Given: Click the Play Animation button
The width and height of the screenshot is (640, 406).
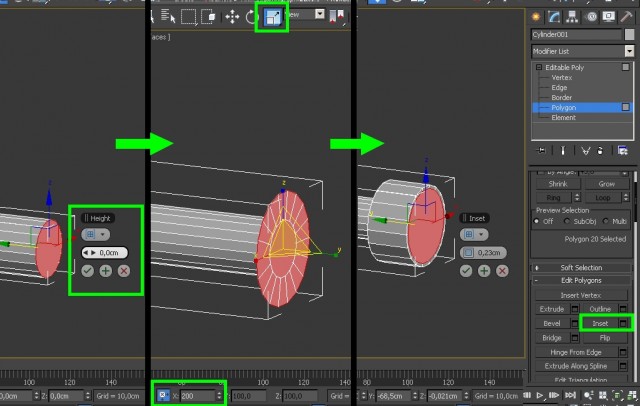Looking at the screenshot, I should [x=540, y=395].
